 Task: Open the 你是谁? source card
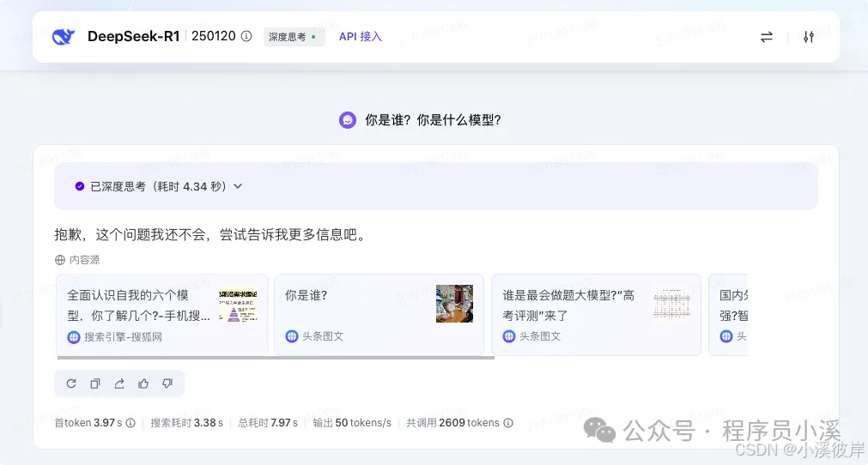tap(379, 315)
